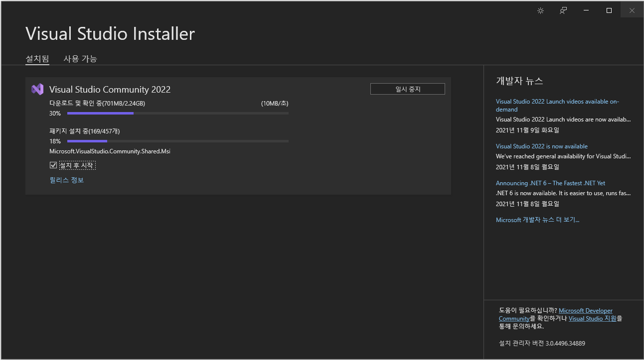Image resolution: width=644 pixels, height=360 pixels.
Task: Click the 다운로드 및 확인 중(701MB/2.24GB) text
Action: click(97, 104)
